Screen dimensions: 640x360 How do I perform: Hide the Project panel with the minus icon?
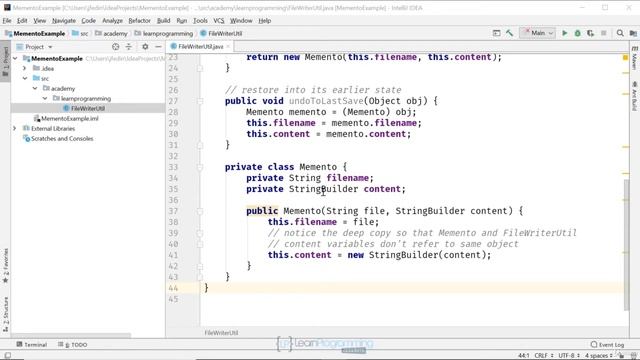pyautogui.click(x=158, y=47)
